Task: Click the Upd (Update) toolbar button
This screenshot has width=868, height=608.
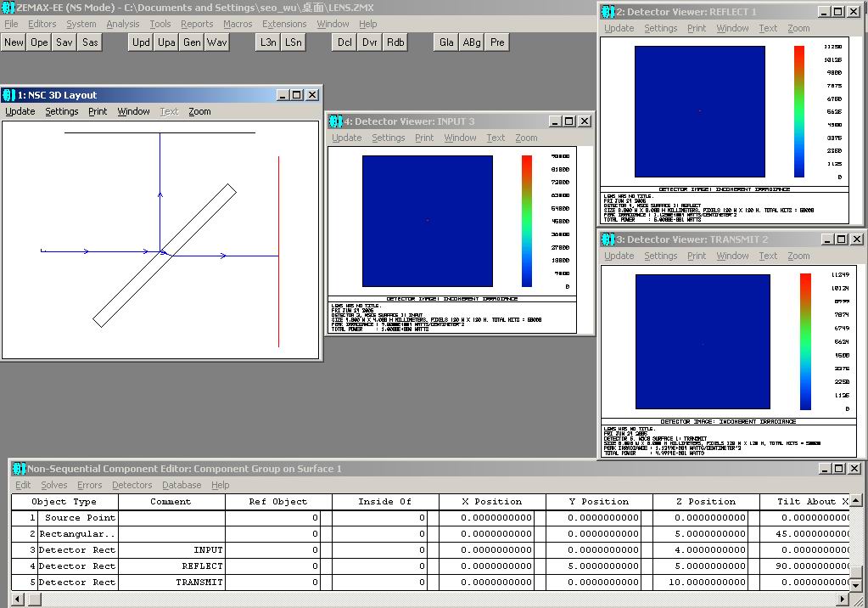Action: (141, 42)
